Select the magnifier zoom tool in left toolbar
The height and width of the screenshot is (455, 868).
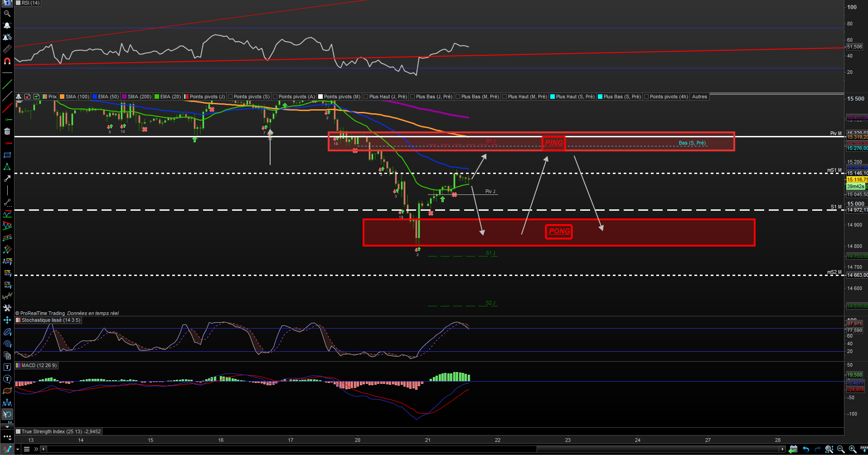(x=7, y=14)
